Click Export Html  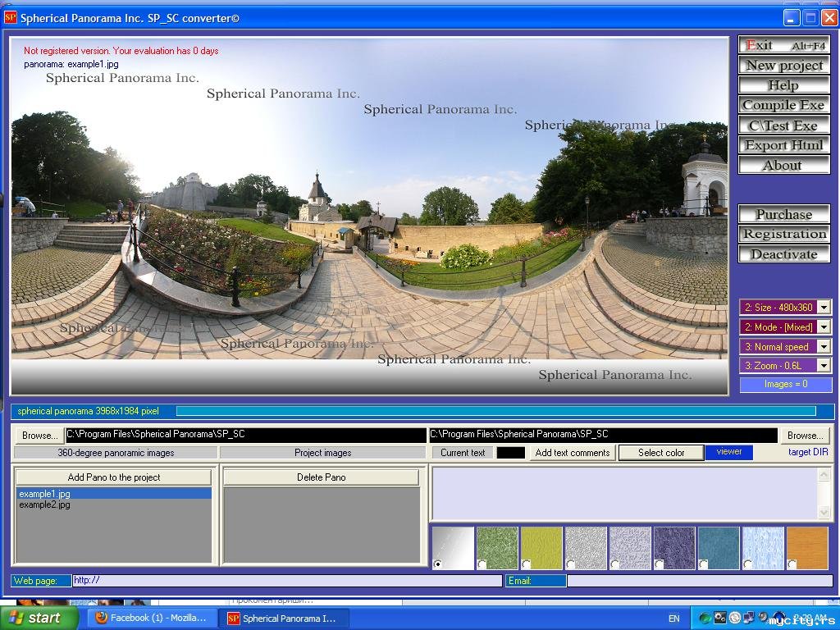pyautogui.click(x=784, y=144)
